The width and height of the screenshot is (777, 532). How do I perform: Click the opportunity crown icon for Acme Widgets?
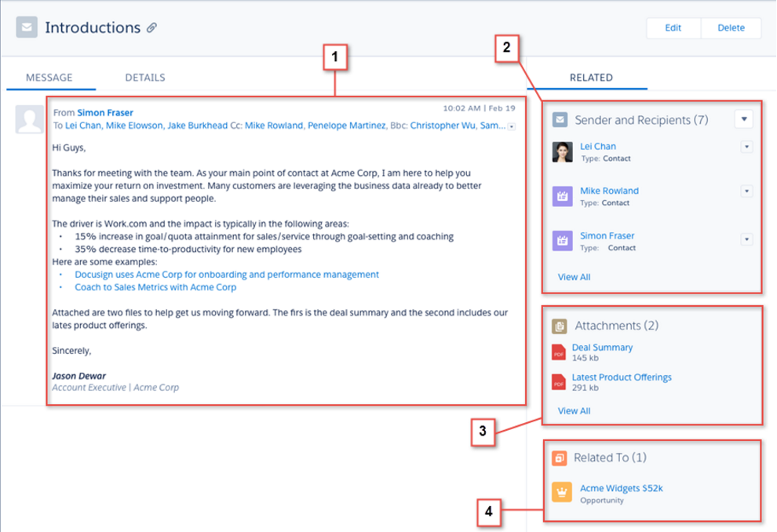[x=562, y=492]
